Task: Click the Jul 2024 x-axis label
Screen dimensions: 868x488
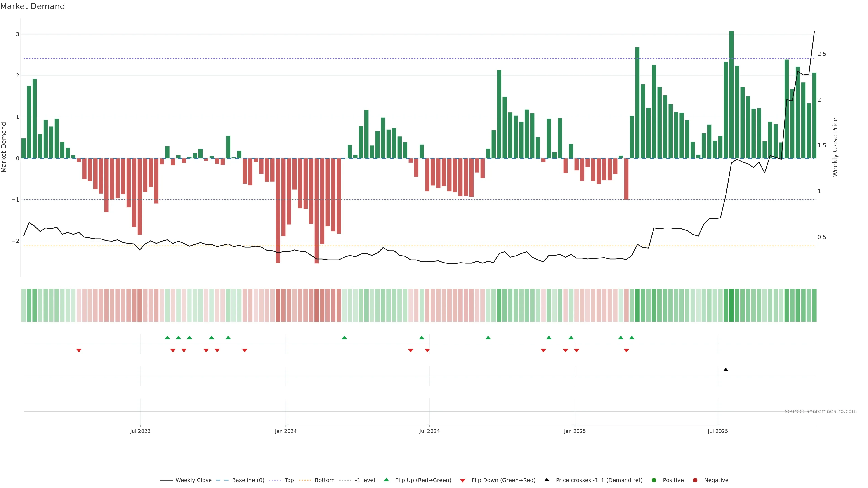Action: pyautogui.click(x=429, y=431)
